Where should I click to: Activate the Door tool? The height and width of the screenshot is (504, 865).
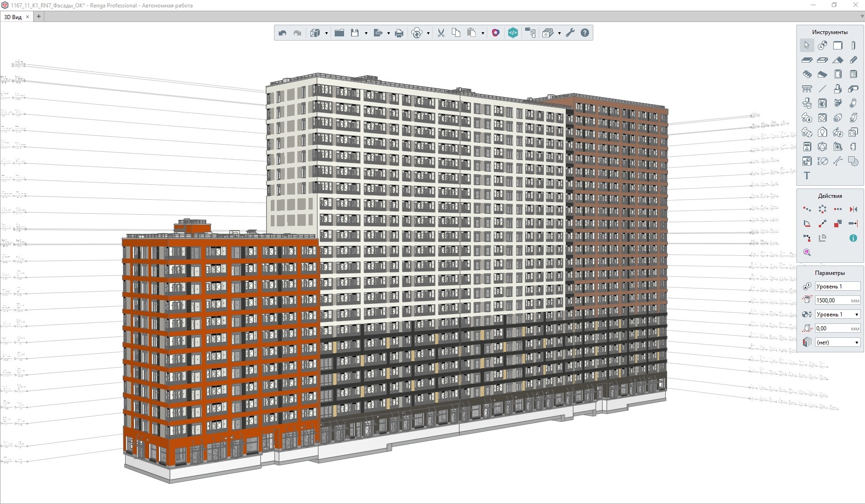tap(838, 74)
